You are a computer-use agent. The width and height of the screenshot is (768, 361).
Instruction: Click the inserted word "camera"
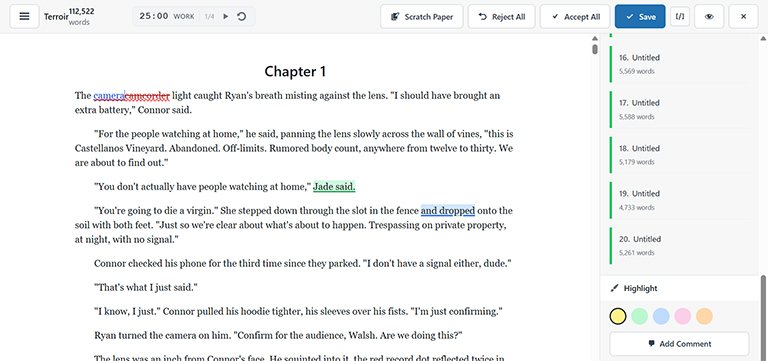(x=109, y=96)
